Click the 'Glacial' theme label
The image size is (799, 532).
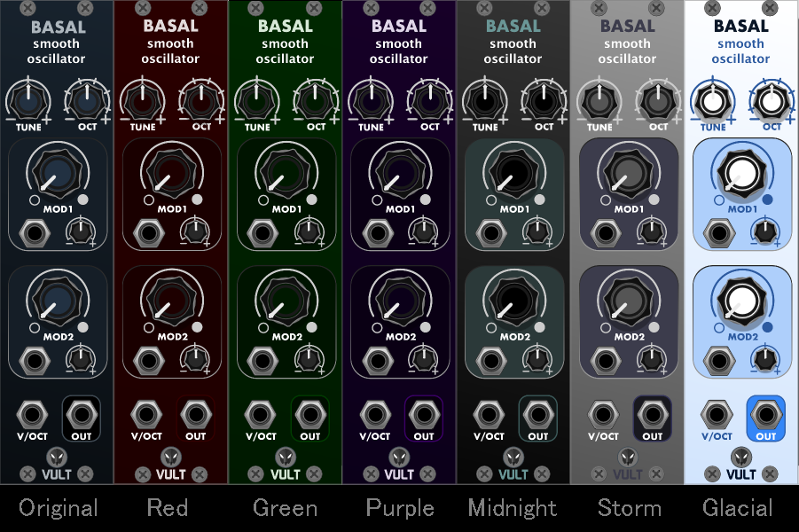click(x=737, y=508)
